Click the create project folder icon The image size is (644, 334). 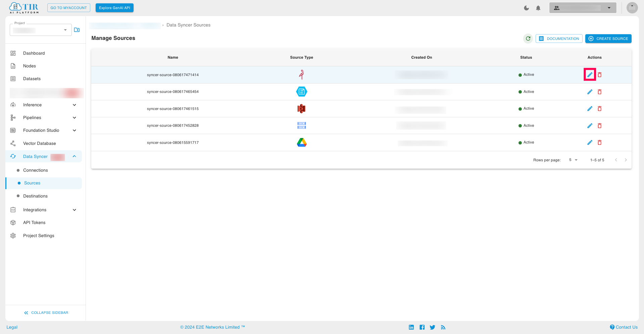coord(77,30)
